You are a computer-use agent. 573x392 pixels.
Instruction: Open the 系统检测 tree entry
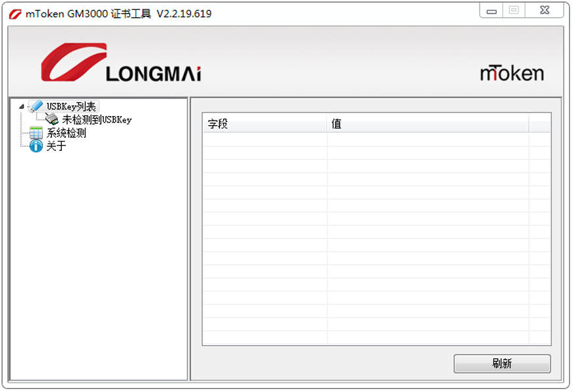pos(66,132)
